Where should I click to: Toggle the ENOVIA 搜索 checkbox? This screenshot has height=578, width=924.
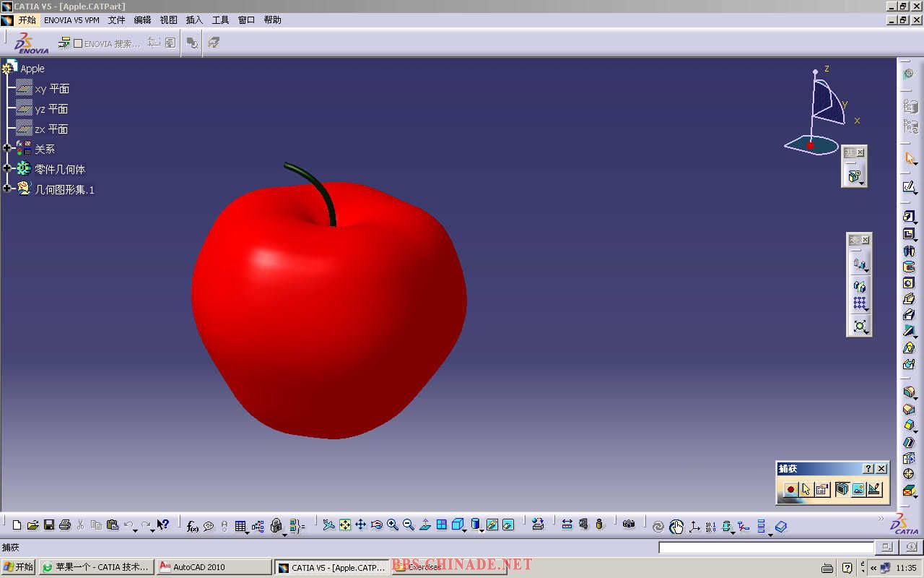tap(78, 44)
